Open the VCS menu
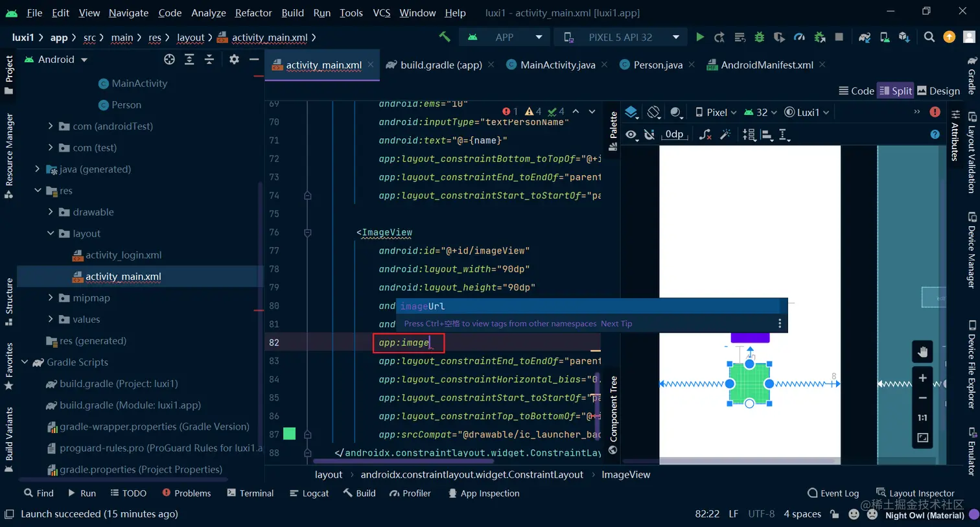Image resolution: width=980 pixels, height=527 pixels. [x=382, y=13]
